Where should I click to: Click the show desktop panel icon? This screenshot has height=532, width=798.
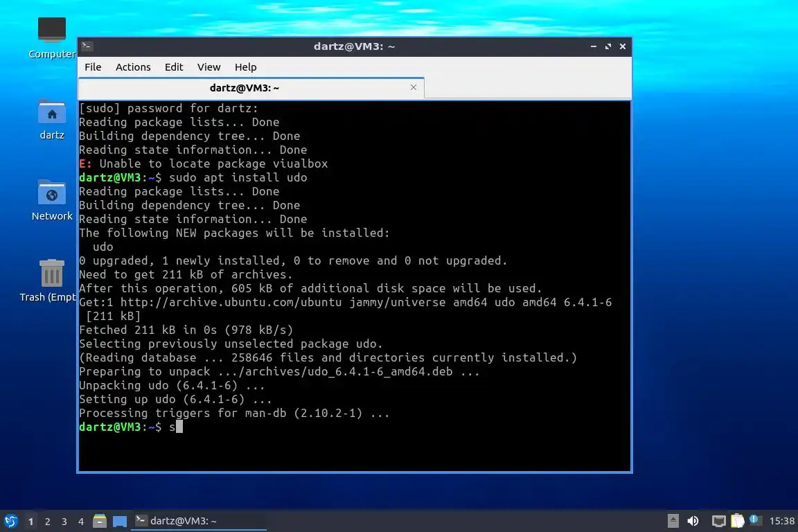point(120,522)
